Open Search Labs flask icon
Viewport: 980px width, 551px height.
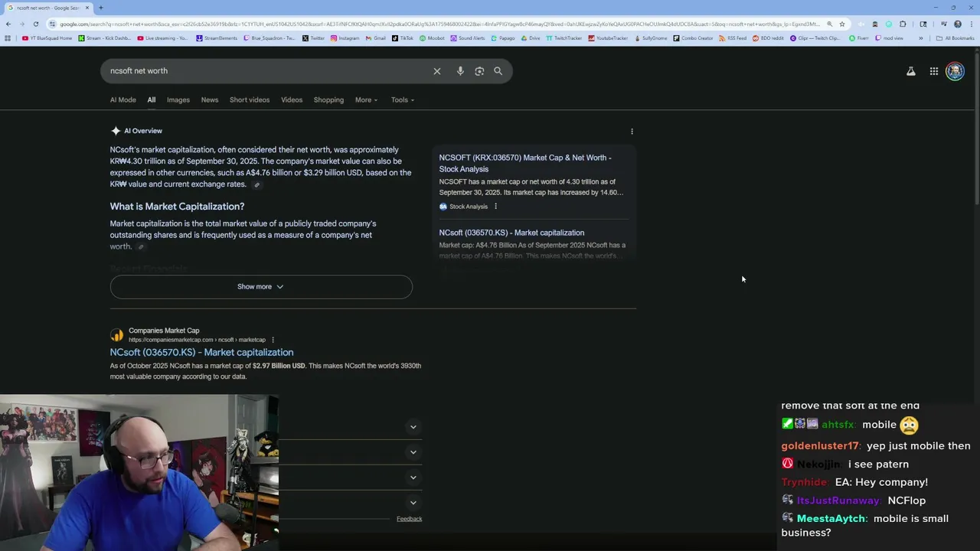(x=911, y=71)
